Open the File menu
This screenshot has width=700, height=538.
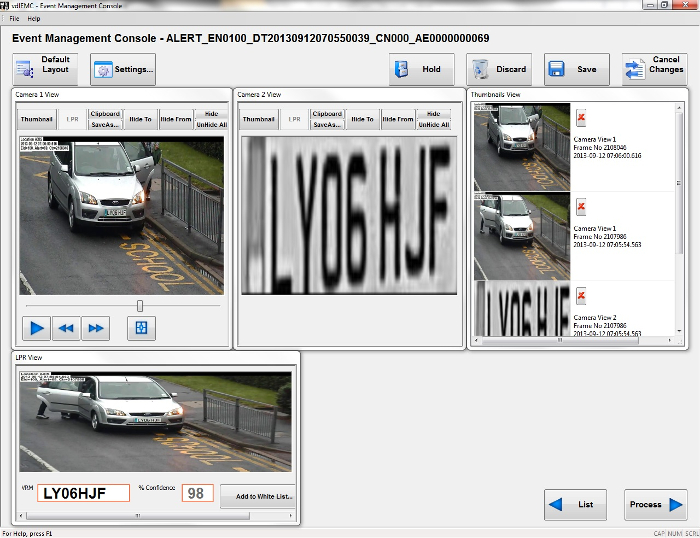coord(14,19)
